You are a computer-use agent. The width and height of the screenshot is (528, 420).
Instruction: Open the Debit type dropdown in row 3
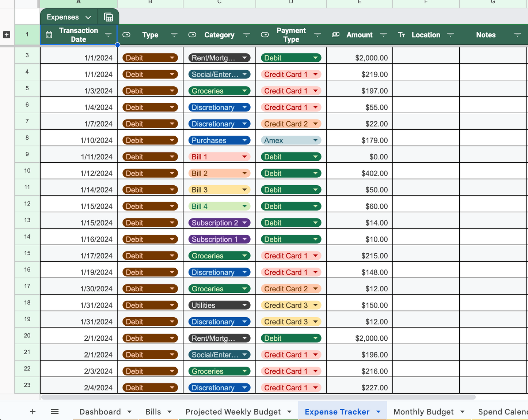click(172, 58)
